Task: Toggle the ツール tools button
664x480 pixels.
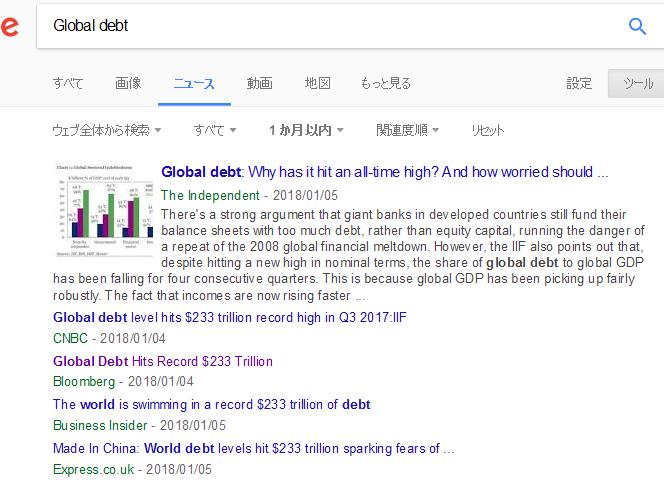Action: [637, 83]
